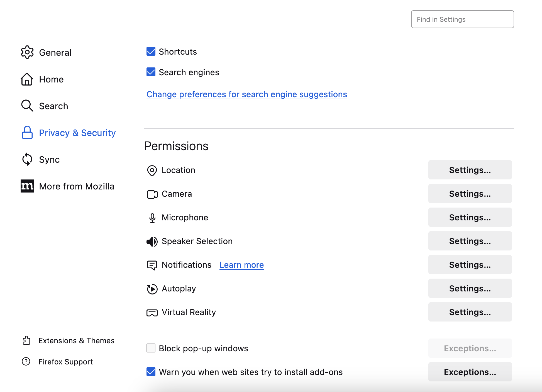This screenshot has width=542, height=392.
Task: Open Settings for Autoplay permission
Action: [470, 288]
